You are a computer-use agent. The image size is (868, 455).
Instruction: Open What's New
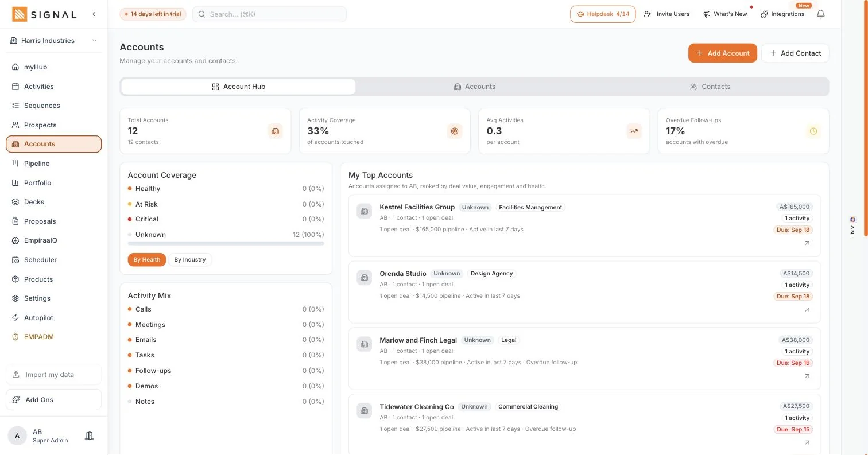725,14
